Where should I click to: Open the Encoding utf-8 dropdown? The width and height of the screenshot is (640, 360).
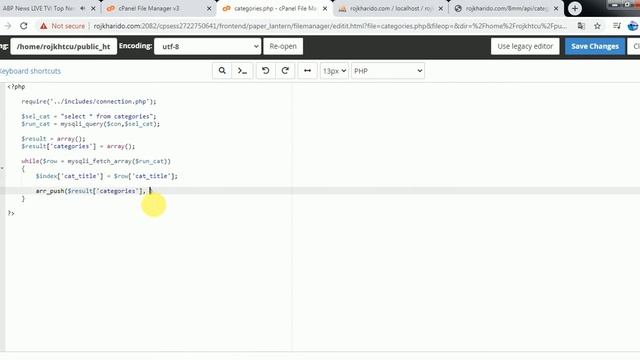coord(207,47)
